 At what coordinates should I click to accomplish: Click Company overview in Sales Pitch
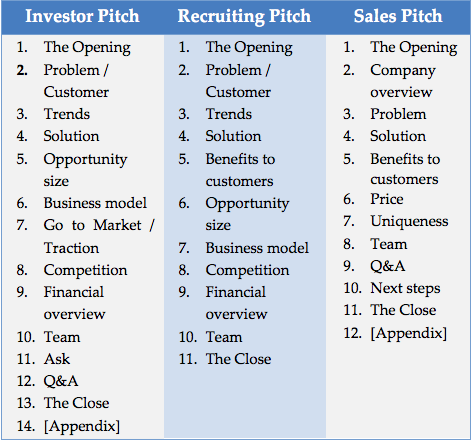coord(403,81)
